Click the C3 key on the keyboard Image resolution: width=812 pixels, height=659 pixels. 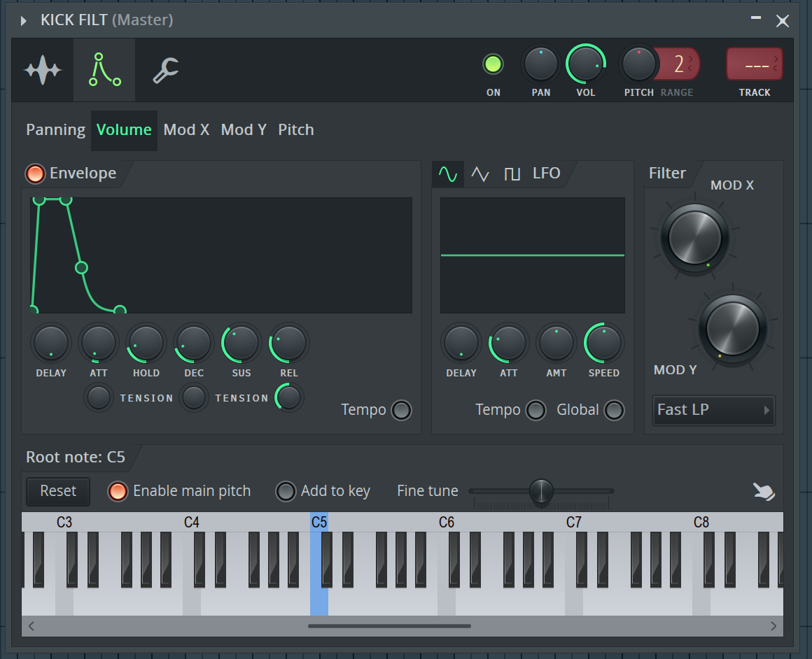pos(64,600)
